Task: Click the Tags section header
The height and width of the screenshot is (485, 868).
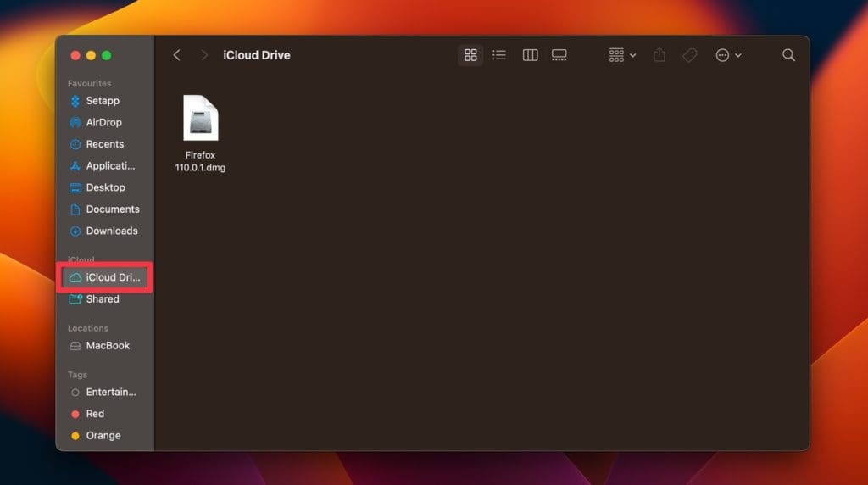Action: coord(77,374)
